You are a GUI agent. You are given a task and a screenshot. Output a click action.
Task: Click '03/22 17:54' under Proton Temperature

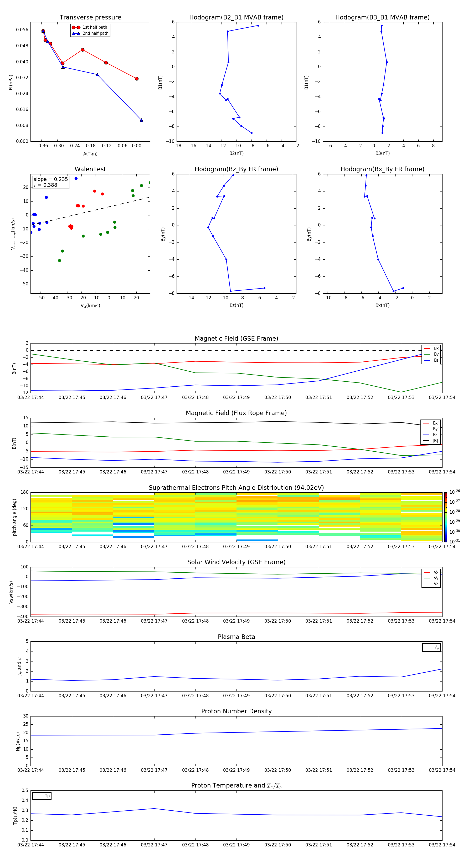pos(442,845)
